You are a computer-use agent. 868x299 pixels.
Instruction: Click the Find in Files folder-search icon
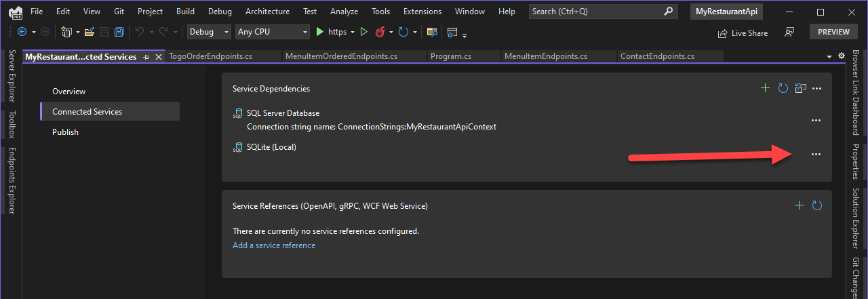431,32
